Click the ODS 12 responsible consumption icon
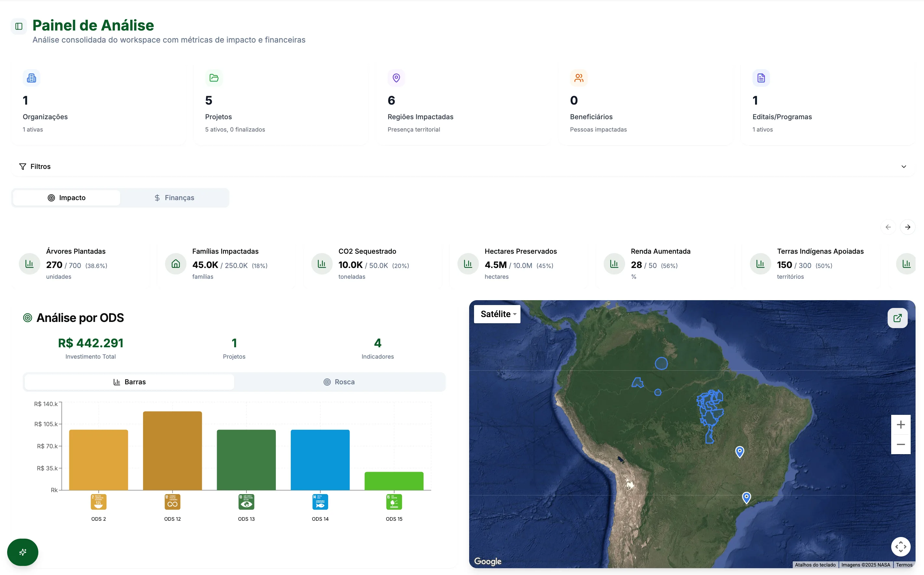 coord(172,502)
